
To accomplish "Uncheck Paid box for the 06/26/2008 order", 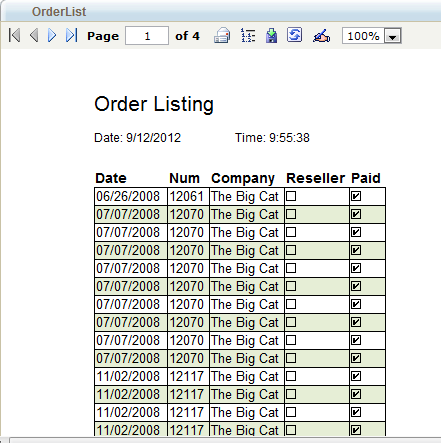I will (356, 196).
